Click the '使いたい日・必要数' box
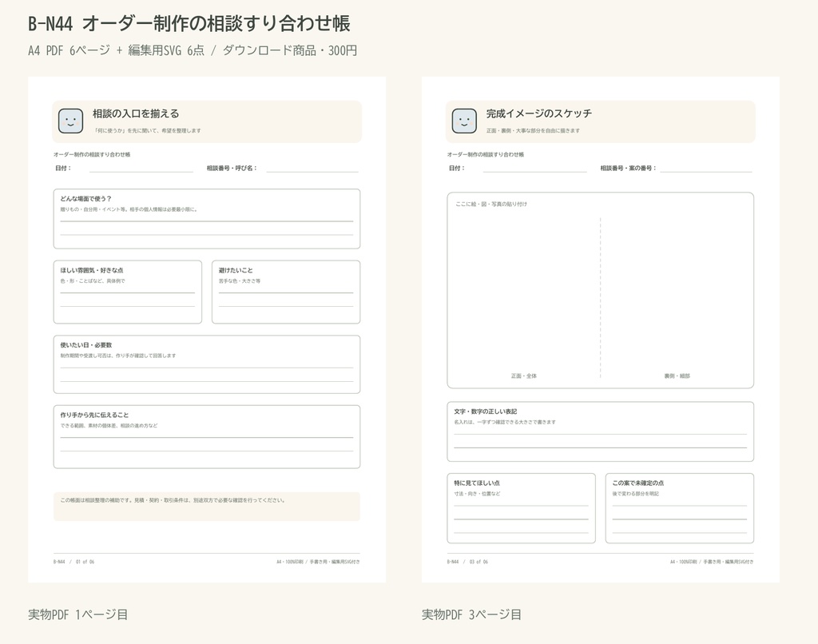The width and height of the screenshot is (818, 644). 207,364
